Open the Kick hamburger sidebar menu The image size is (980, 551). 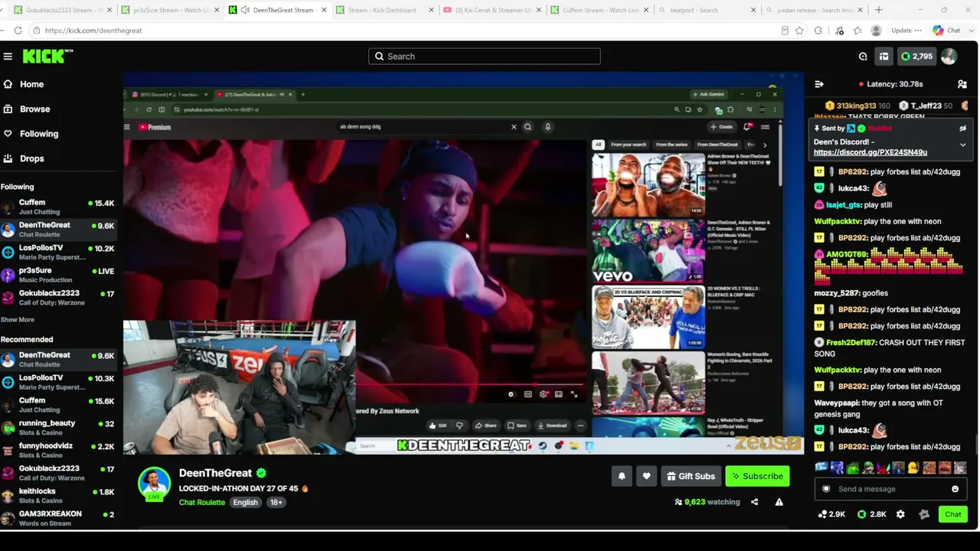coord(8,56)
